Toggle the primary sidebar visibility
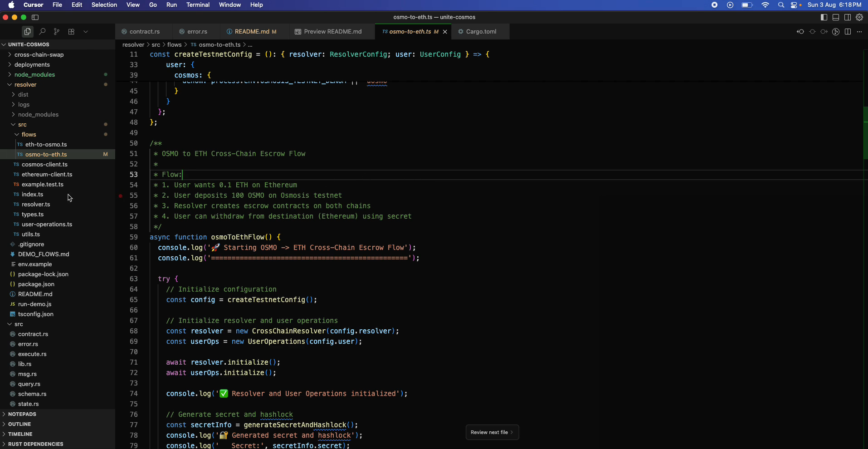 tap(824, 17)
